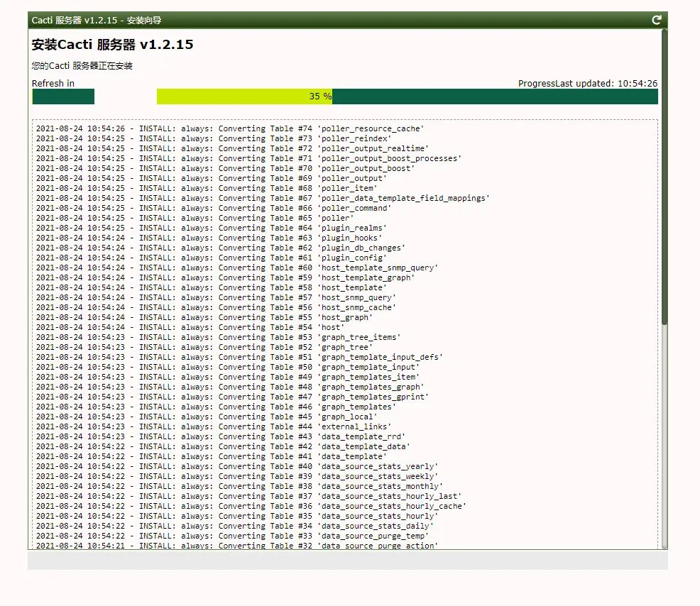Click the refresh icon in title bar
This screenshot has height=606, width=700.
[656, 20]
